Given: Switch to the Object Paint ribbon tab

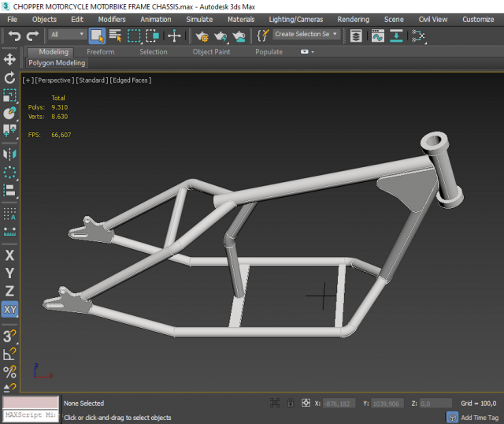Looking at the screenshot, I should point(211,52).
